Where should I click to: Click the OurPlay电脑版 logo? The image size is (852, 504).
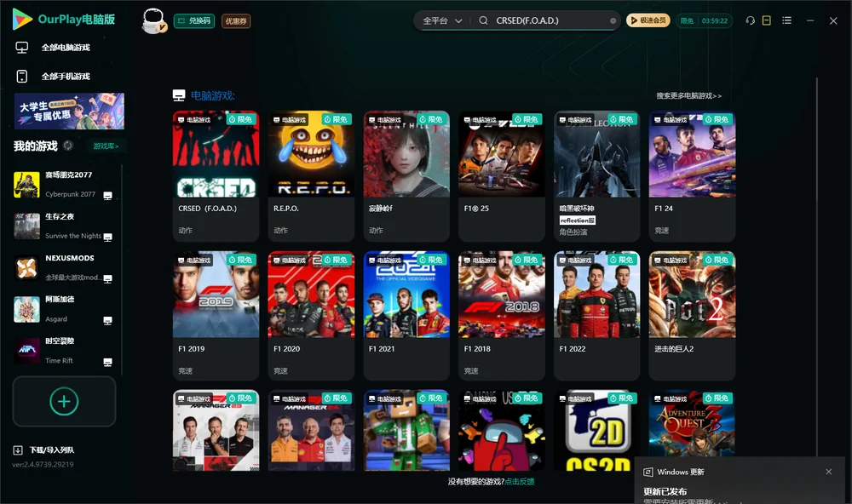[x=64, y=19]
